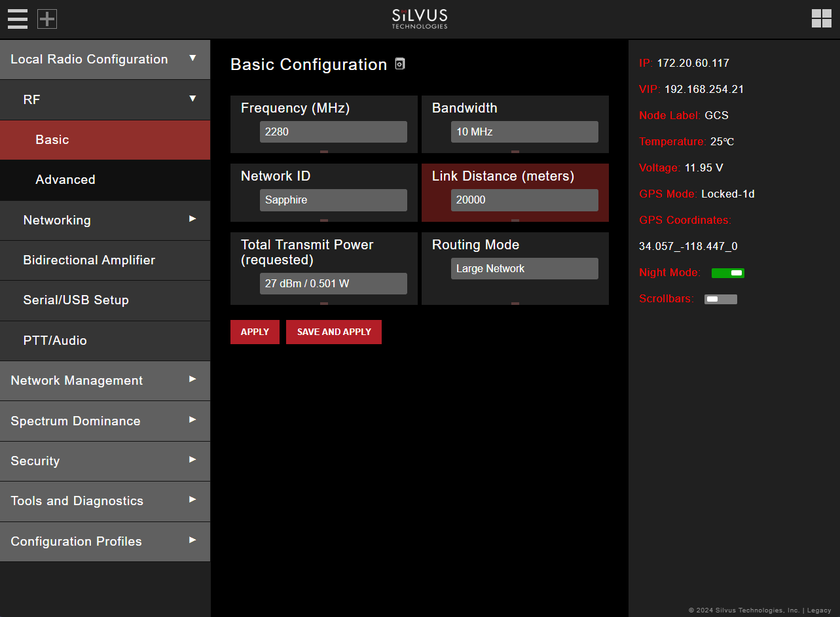Click the plus icon to add a panel

click(x=46, y=19)
